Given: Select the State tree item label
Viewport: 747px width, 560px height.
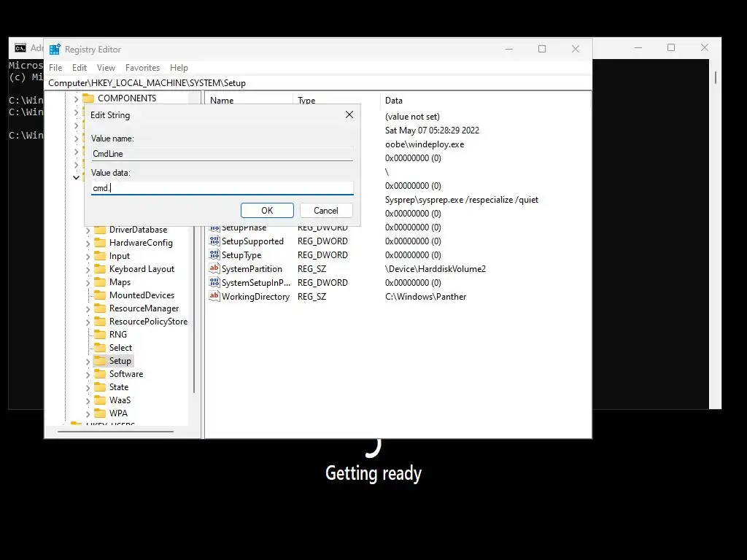Looking at the screenshot, I should 119,387.
